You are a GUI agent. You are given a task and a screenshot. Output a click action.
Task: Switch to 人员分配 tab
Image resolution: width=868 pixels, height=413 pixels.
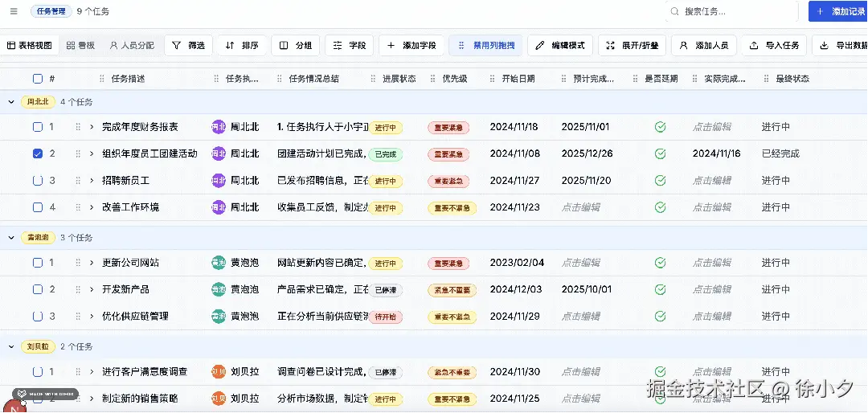(x=132, y=45)
